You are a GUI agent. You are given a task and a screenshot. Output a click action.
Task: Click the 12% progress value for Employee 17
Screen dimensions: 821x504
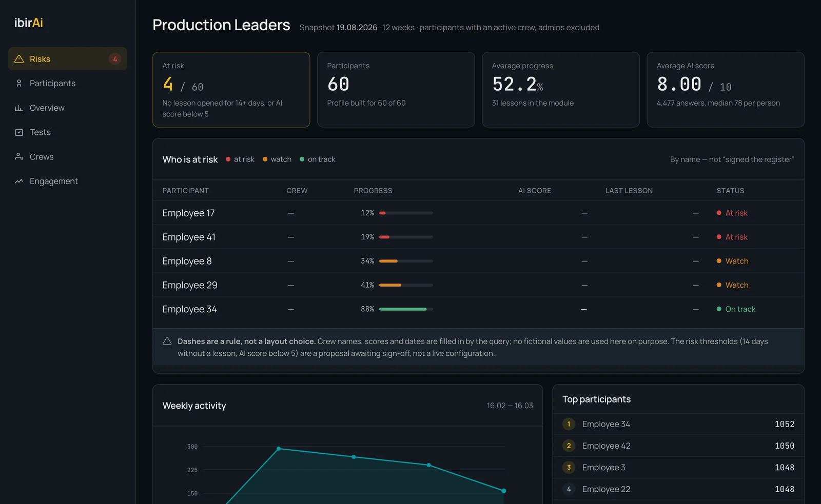[367, 213]
